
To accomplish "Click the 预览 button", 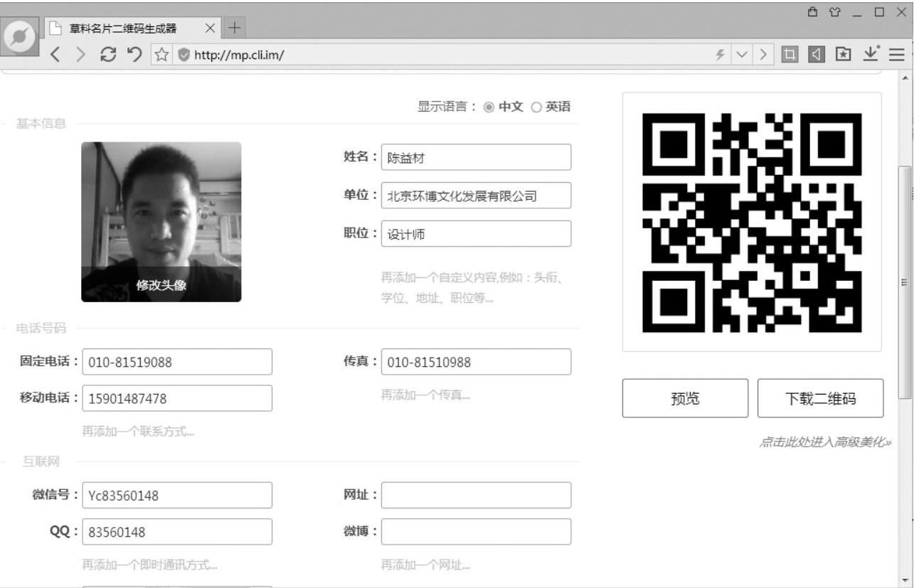I will tap(685, 398).
